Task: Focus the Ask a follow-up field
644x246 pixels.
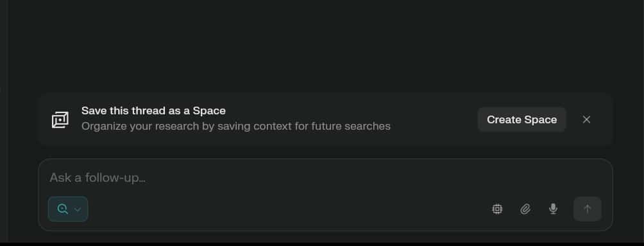Action: [x=325, y=178]
